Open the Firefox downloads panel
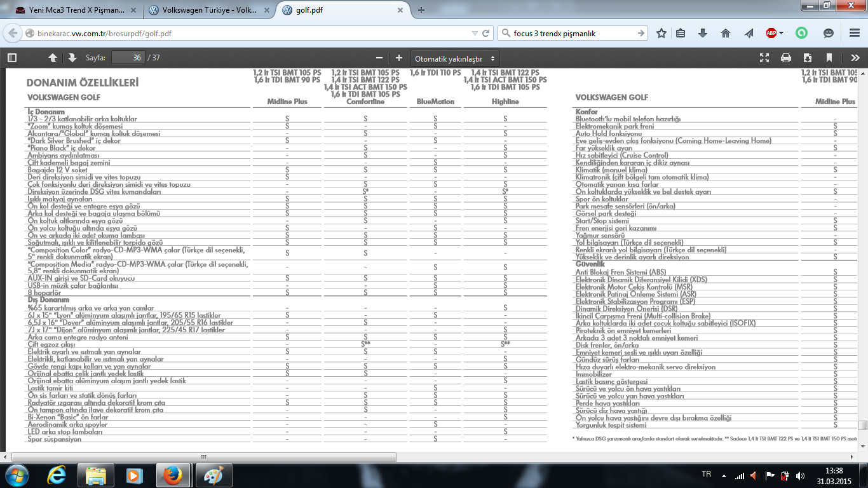 pos(703,33)
